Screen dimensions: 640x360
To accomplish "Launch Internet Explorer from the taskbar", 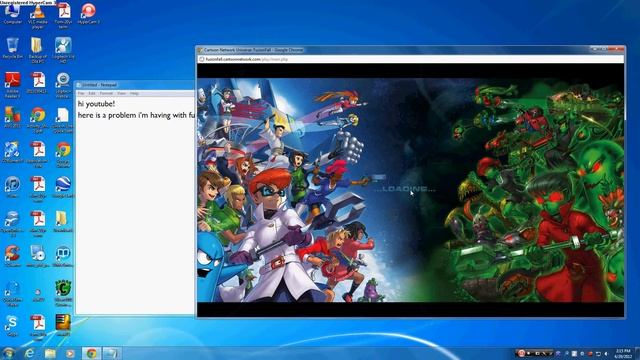I will tap(29, 353).
